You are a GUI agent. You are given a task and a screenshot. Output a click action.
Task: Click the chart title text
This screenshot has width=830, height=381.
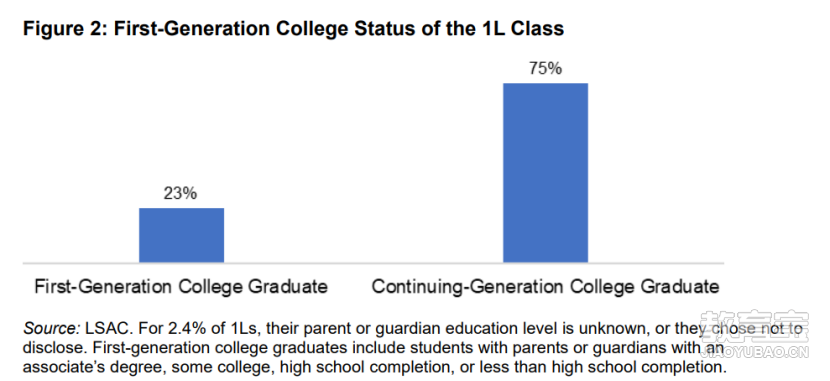(294, 29)
